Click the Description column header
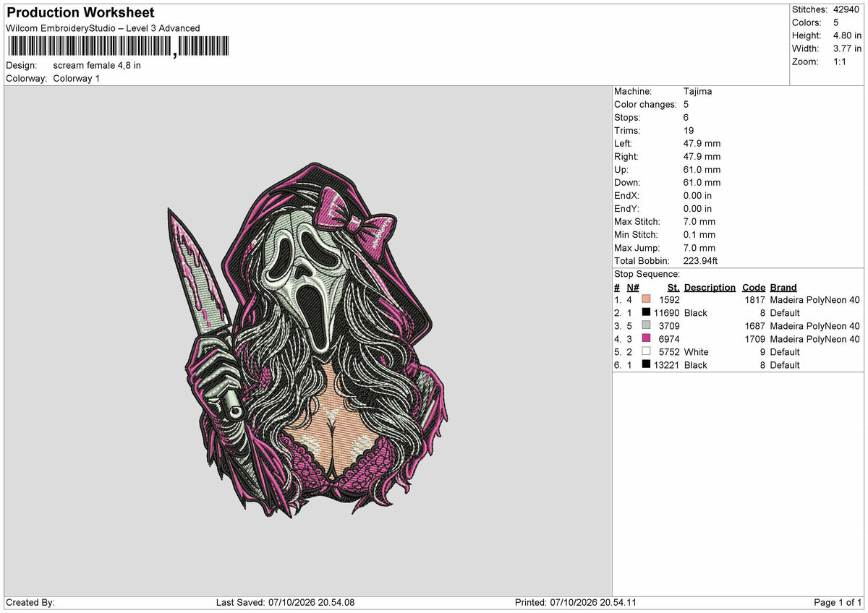The height and width of the screenshot is (613, 868). (710, 287)
